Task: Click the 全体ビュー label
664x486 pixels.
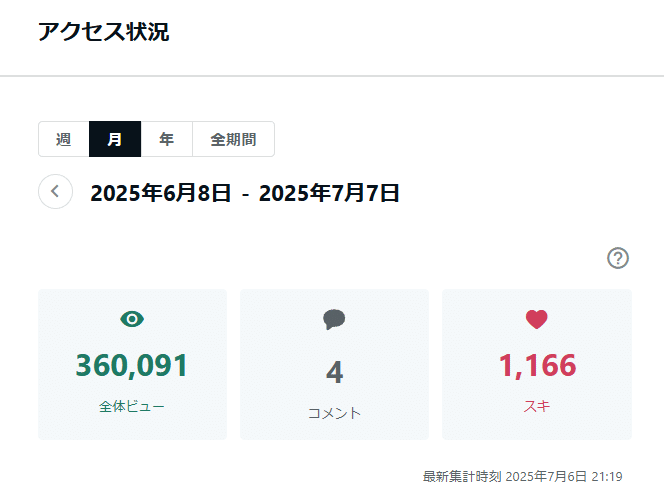Action: pos(132,406)
